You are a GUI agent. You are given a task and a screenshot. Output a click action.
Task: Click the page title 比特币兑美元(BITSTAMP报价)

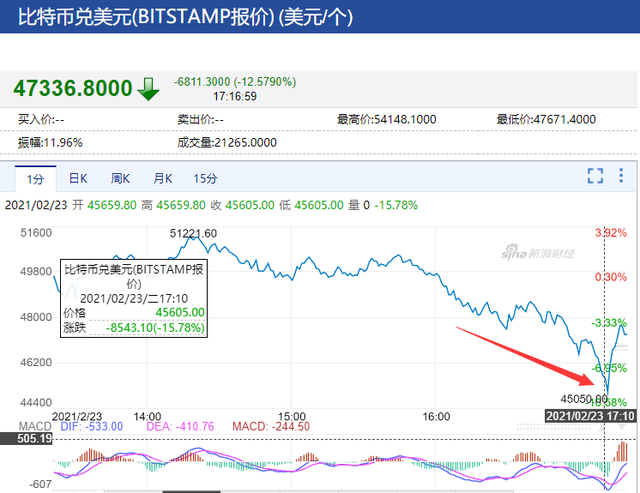pos(146,17)
